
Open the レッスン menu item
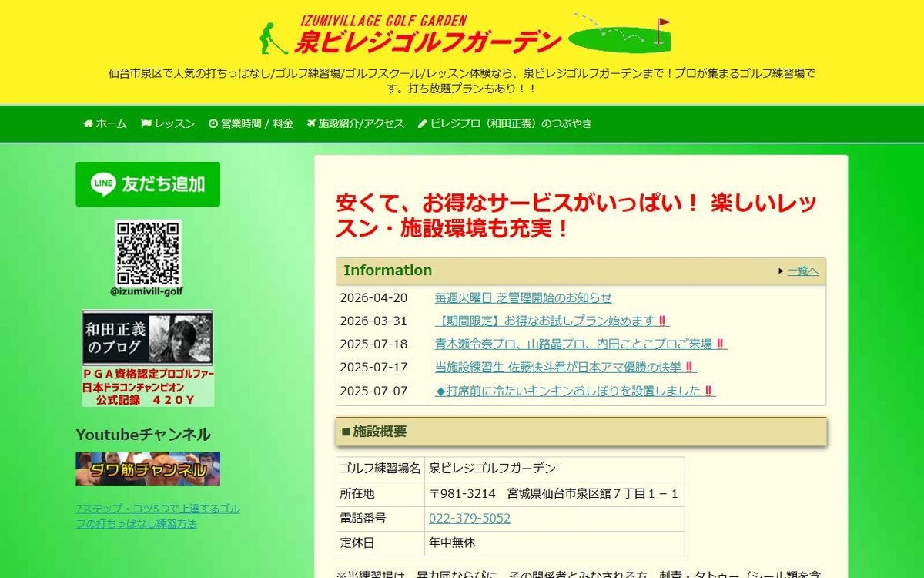[168, 123]
